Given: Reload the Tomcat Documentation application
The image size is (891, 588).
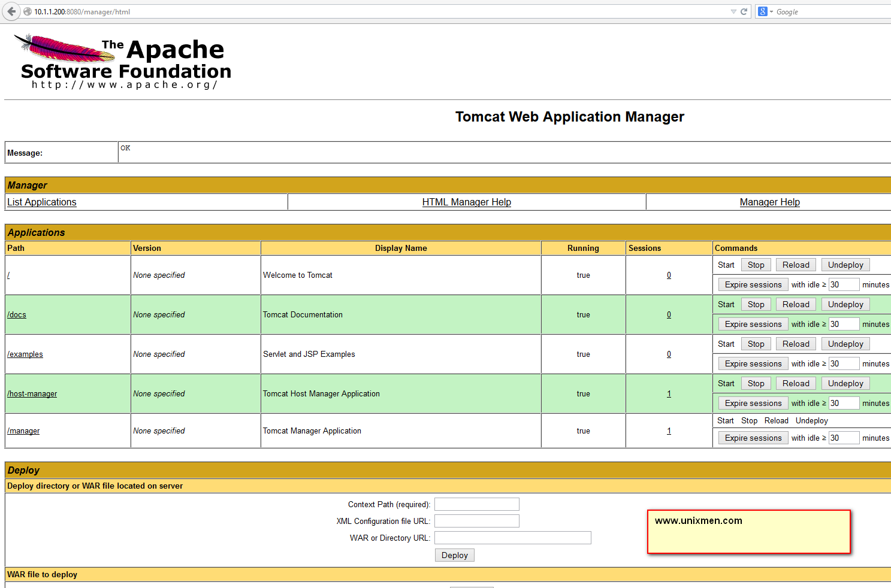Looking at the screenshot, I should pos(796,304).
